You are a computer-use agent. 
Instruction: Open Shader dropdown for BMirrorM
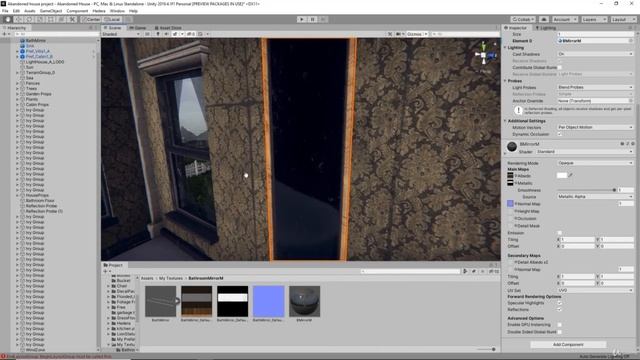pos(584,151)
